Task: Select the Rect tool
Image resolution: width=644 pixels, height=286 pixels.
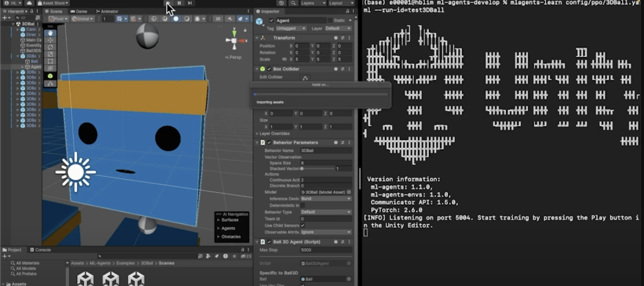Action: pyautogui.click(x=50, y=61)
